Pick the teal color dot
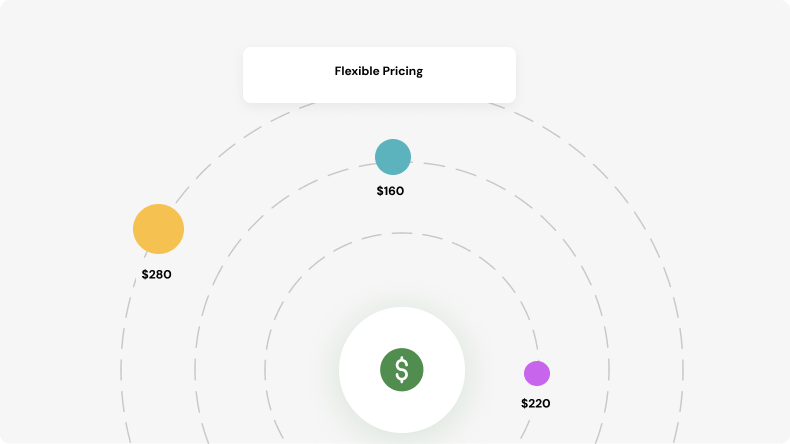The image size is (790, 444). click(393, 157)
